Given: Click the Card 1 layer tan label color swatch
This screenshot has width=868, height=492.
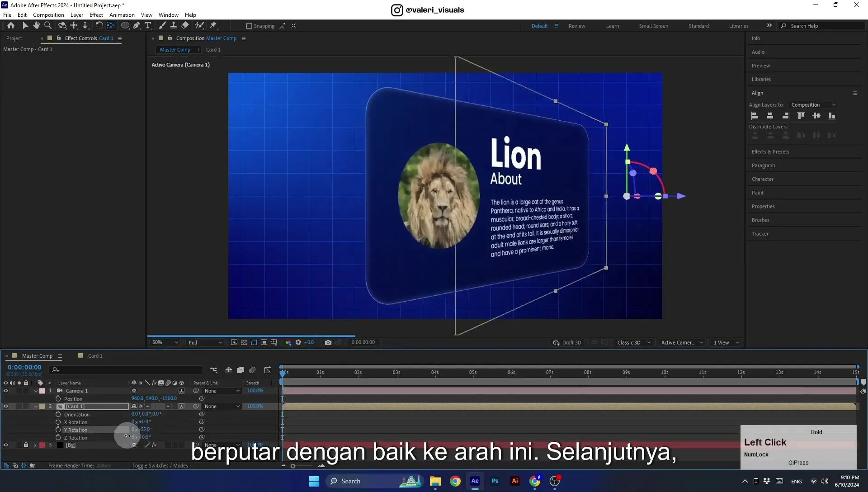Looking at the screenshot, I should tap(42, 406).
